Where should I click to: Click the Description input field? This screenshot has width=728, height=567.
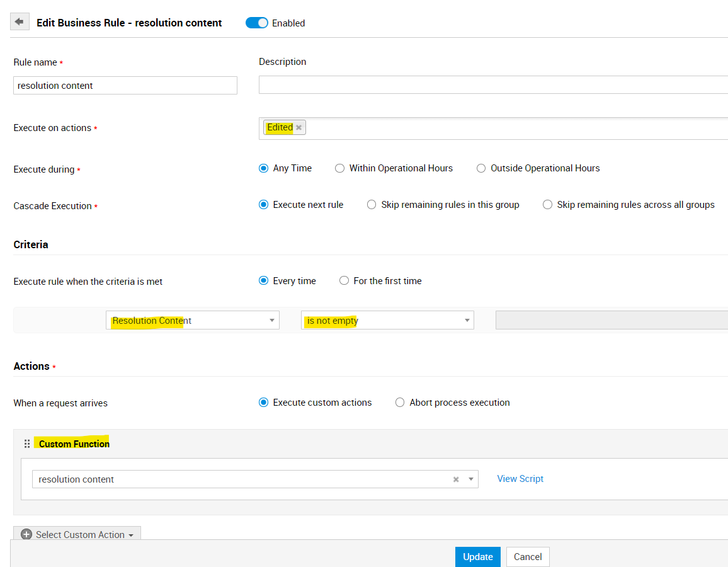click(492, 85)
